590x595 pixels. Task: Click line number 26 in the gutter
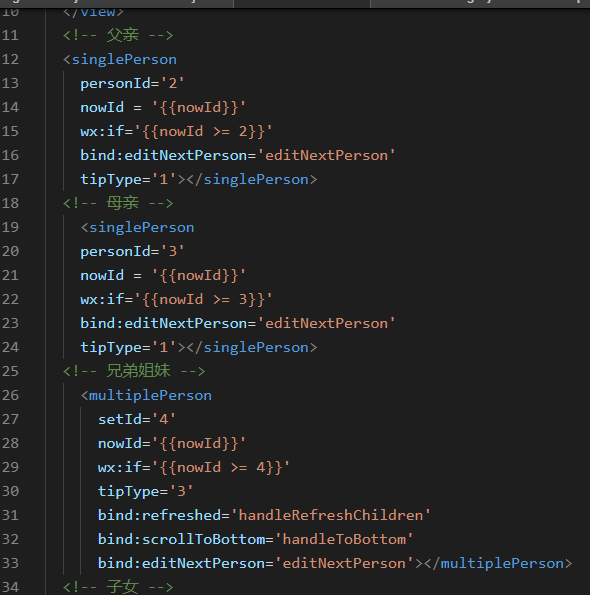(10, 395)
